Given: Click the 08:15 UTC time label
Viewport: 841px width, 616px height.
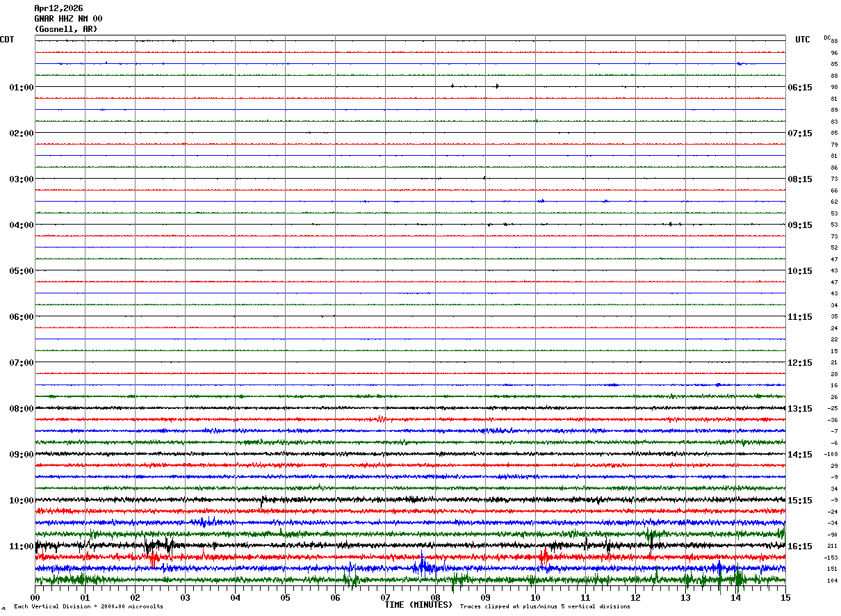Looking at the screenshot, I should point(800,179).
